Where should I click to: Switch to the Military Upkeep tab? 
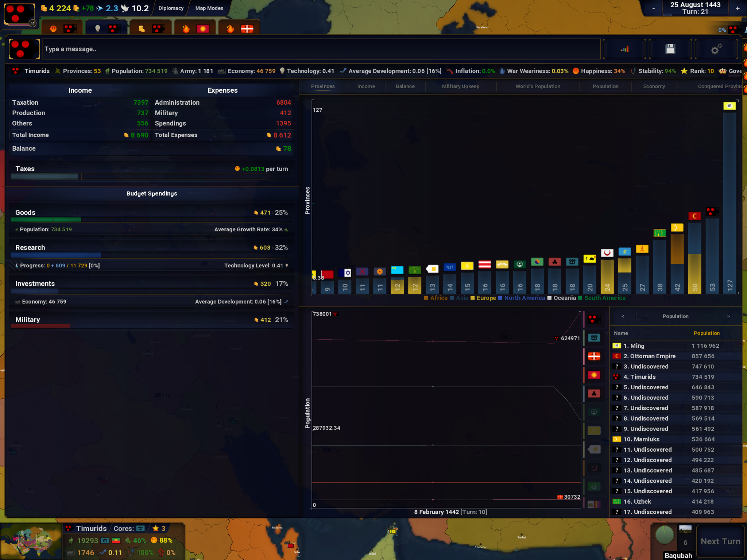pos(461,86)
